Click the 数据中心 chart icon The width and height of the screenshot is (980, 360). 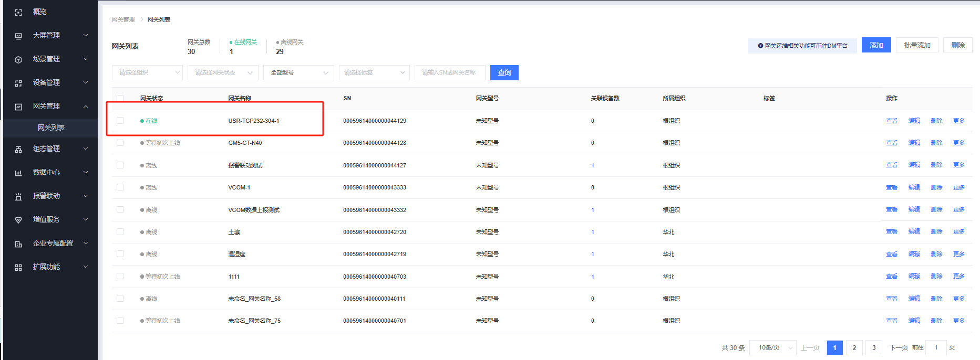18,173
